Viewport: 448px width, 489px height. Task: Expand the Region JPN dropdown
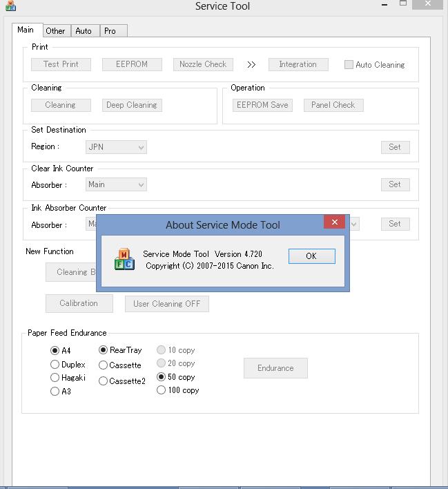[116, 147]
